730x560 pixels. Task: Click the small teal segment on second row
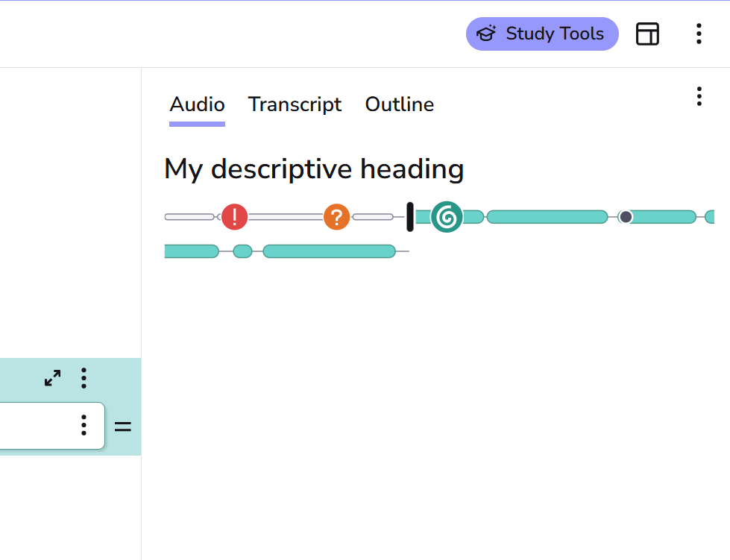242,251
